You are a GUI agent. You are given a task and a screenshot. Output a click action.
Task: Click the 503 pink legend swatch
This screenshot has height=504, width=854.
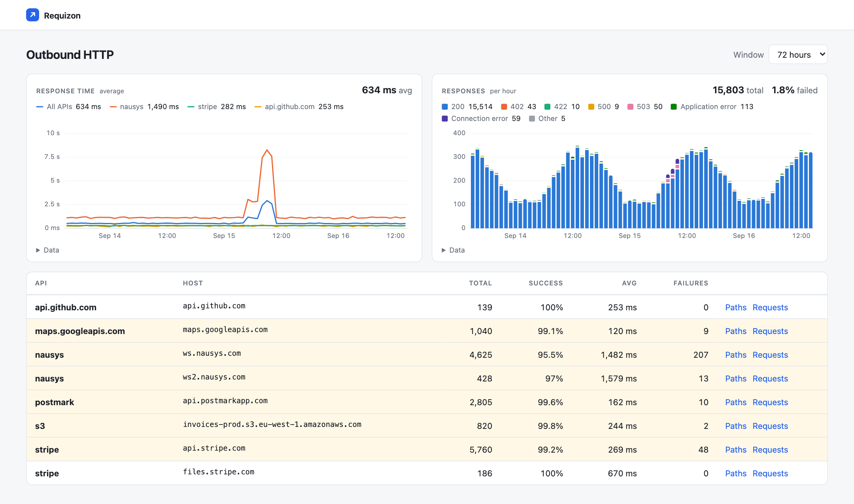point(631,107)
